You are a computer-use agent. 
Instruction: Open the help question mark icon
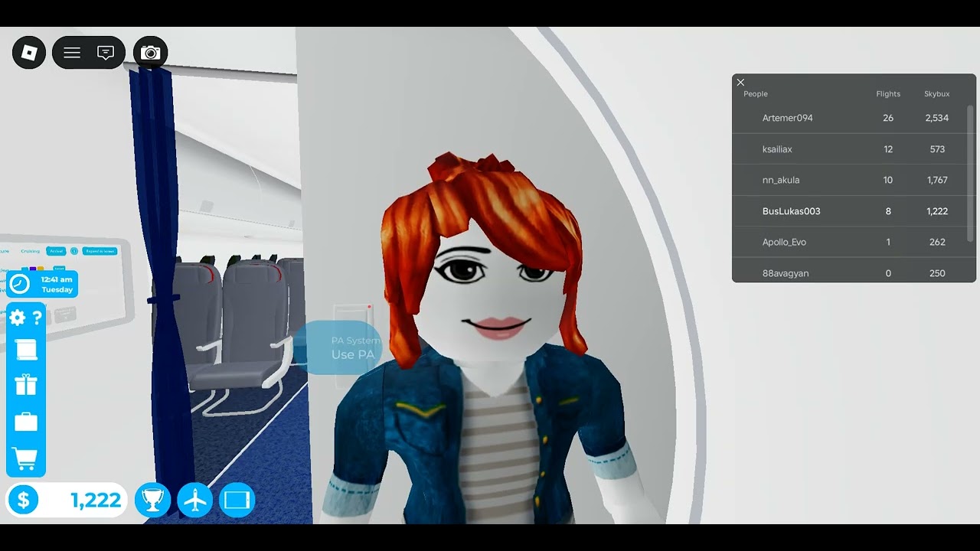coord(37,318)
